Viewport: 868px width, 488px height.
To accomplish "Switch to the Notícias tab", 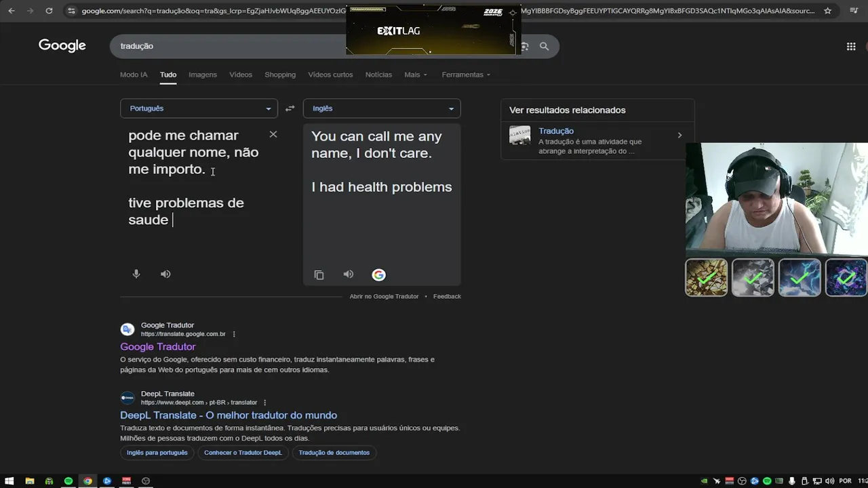I will pyautogui.click(x=378, y=75).
